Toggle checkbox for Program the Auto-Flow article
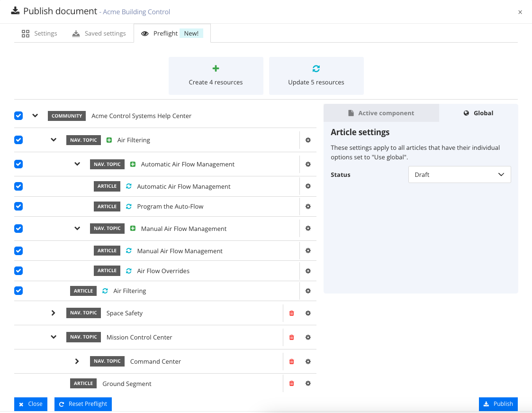The width and height of the screenshot is (532, 413). tap(18, 206)
